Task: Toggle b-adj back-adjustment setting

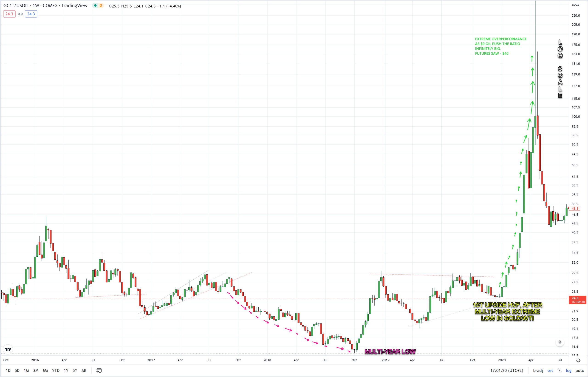Action: click(538, 370)
